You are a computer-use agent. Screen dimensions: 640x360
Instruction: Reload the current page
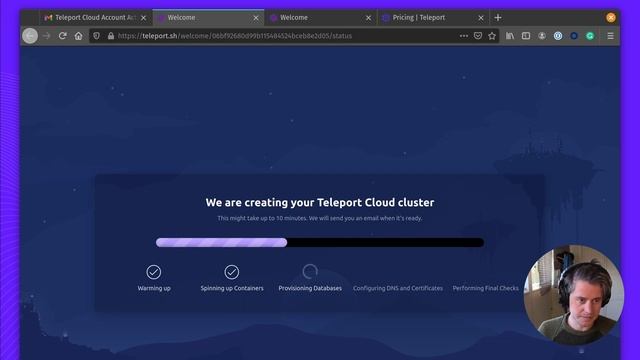pos(62,36)
